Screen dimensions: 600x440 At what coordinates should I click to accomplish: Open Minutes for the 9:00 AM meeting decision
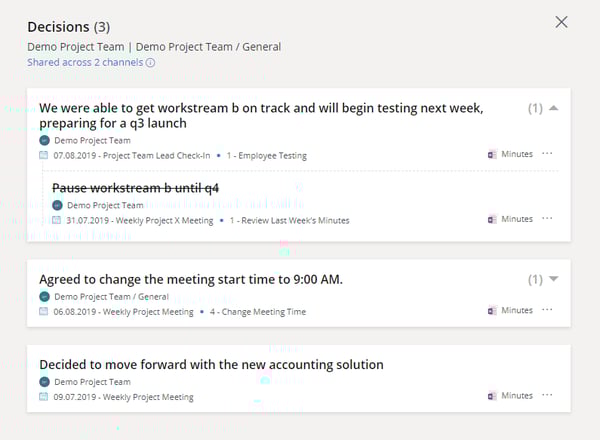coord(510,310)
